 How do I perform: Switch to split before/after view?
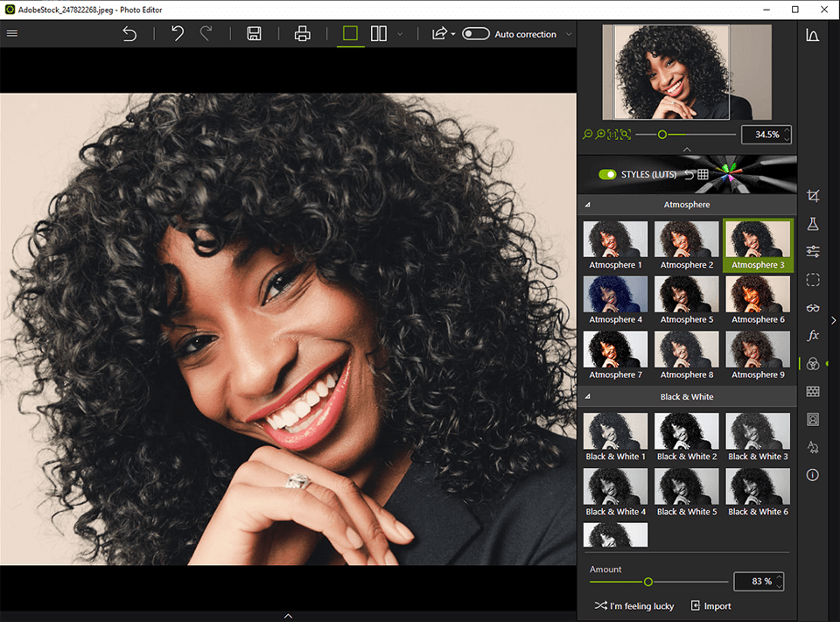click(x=379, y=34)
